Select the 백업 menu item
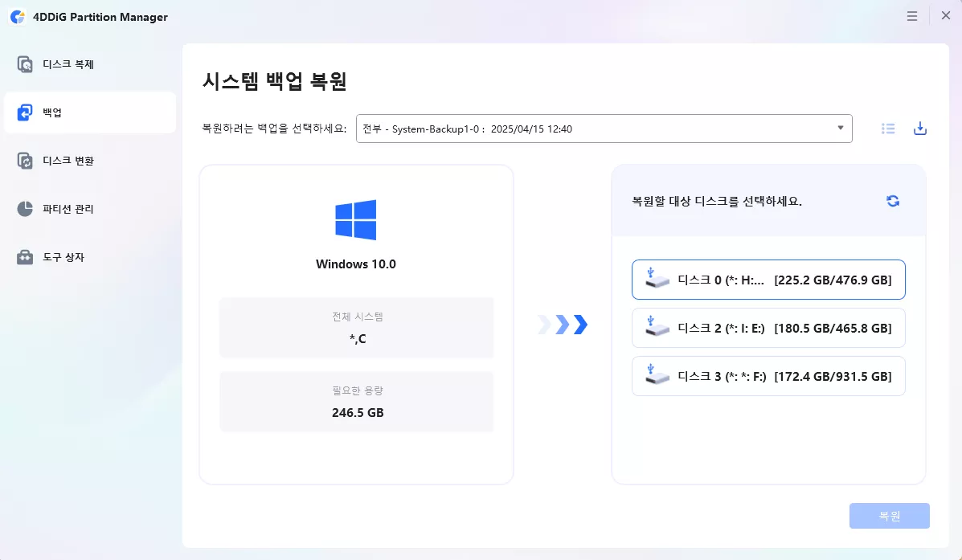This screenshot has width=962, height=560. pos(90,112)
